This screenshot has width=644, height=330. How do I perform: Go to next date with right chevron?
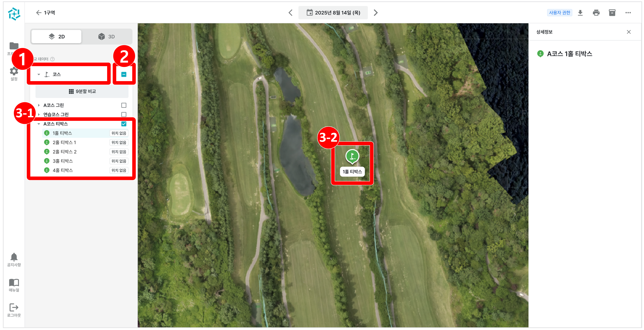[375, 13]
